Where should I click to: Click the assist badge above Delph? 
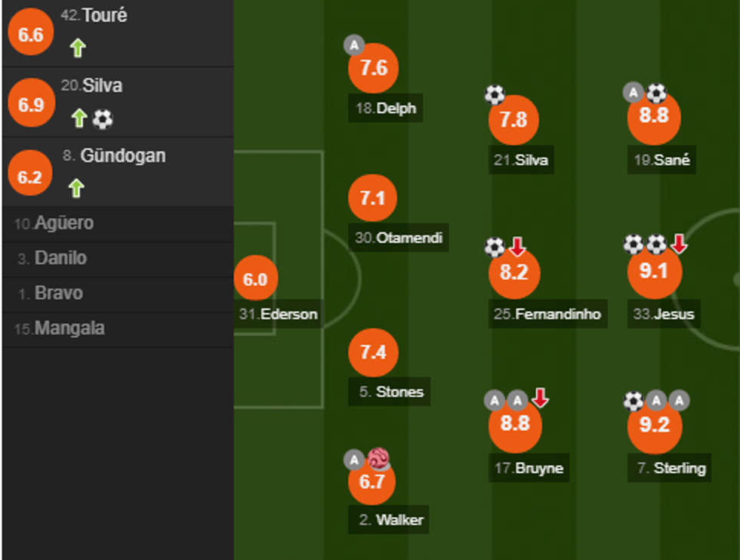tap(353, 45)
